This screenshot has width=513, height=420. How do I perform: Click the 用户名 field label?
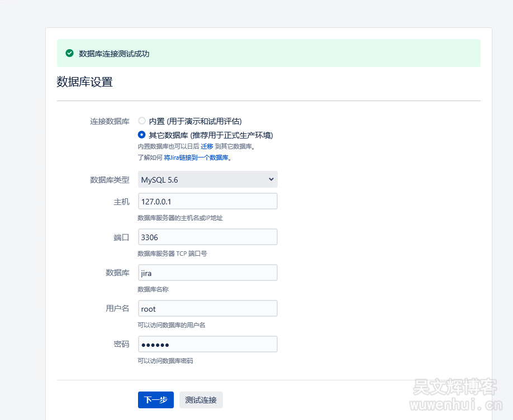click(117, 308)
